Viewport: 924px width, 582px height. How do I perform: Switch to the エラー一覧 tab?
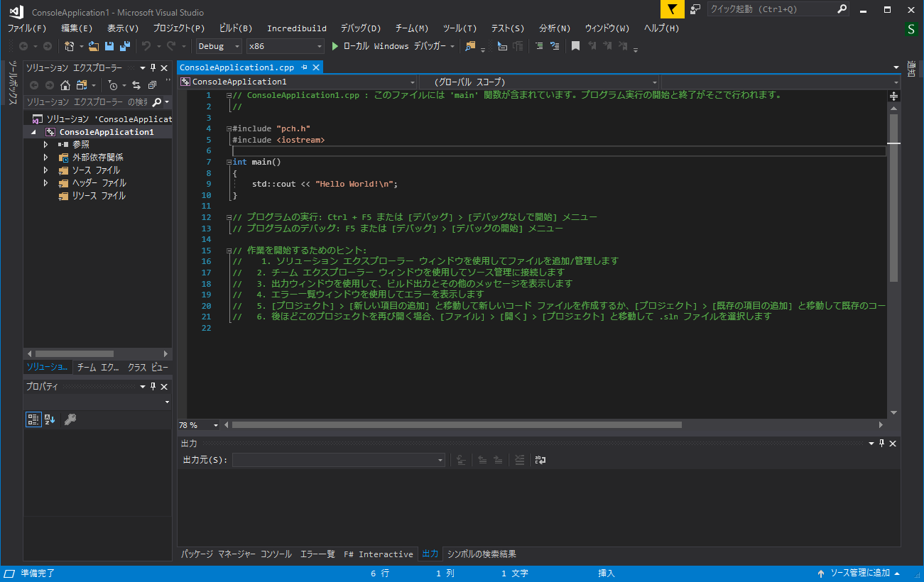point(318,554)
